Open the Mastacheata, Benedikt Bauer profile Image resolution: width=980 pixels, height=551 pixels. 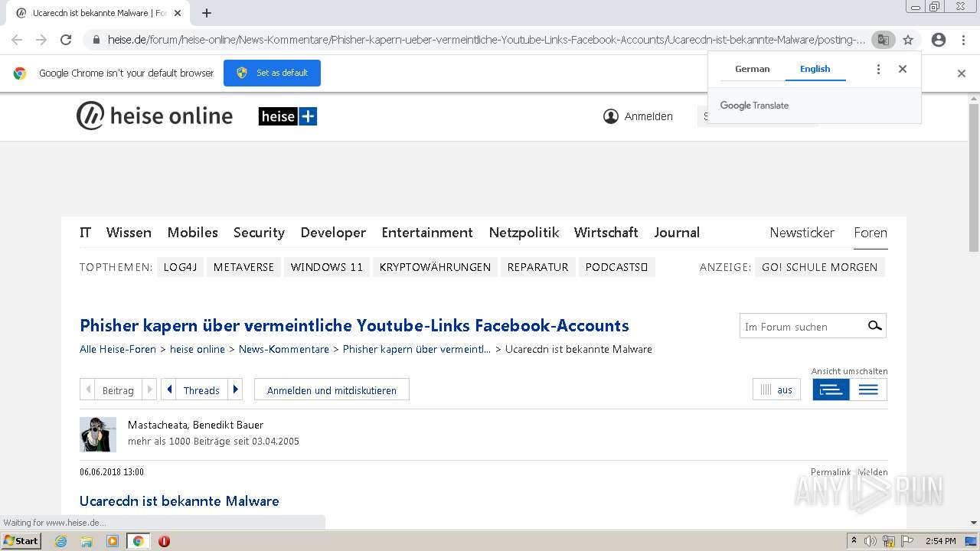195,425
